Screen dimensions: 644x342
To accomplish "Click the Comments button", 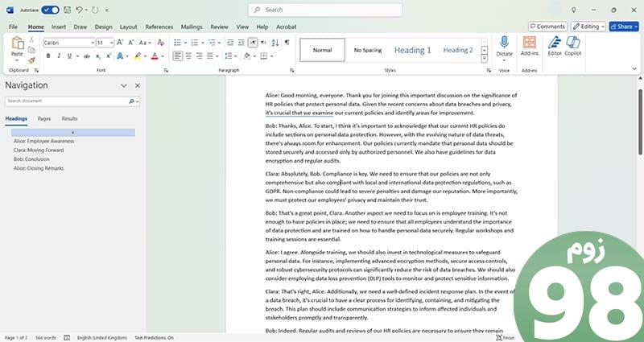I will click(x=547, y=27).
